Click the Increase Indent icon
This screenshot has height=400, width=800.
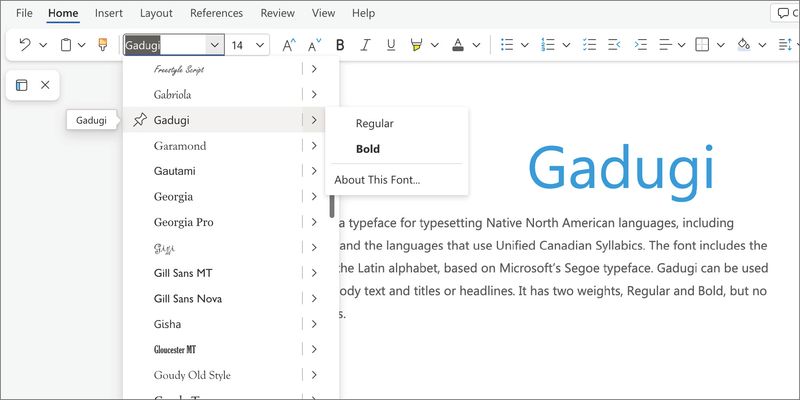[640, 45]
